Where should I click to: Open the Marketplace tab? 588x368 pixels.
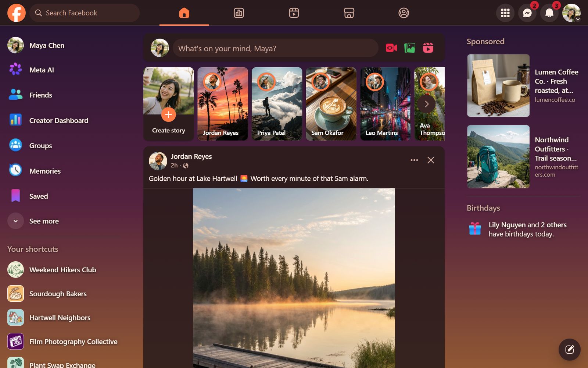coord(349,13)
